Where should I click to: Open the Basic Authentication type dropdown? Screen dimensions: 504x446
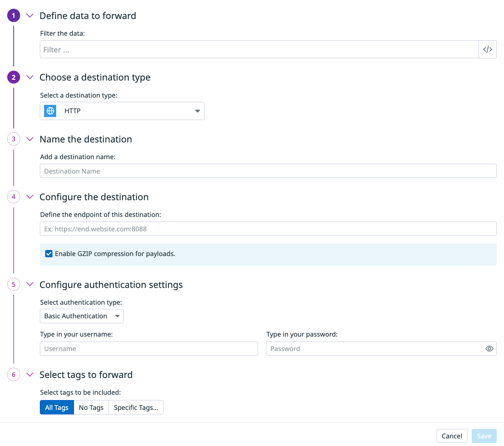click(82, 316)
